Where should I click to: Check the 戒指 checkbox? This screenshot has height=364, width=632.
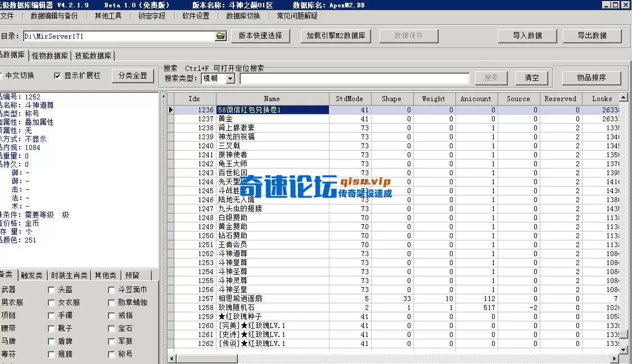pos(112,316)
